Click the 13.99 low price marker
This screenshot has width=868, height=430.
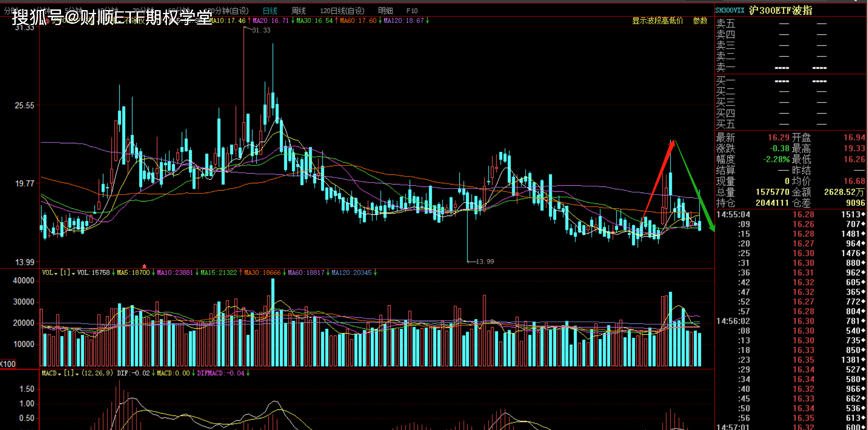[485, 262]
